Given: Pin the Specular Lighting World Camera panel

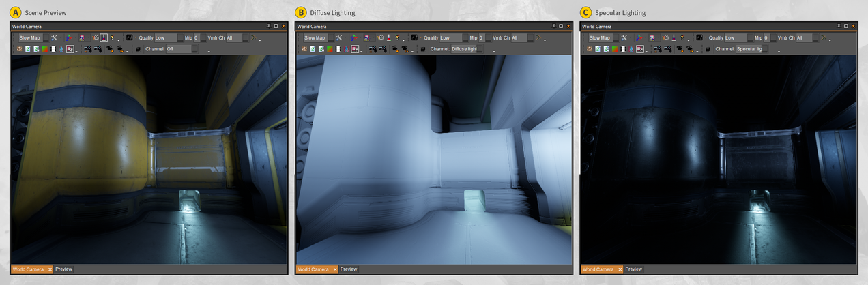Looking at the screenshot, I should coord(839,26).
